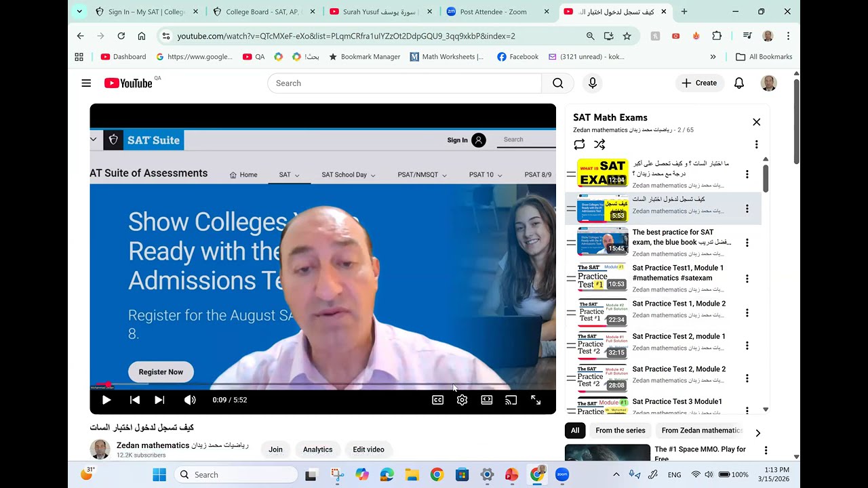Viewport: 868px width, 488px height.
Task: Open a new browser tab
Action: pos(684,12)
